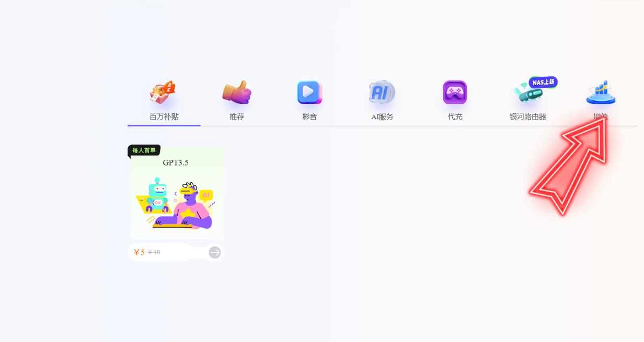Click the NAS上新 badge
644x342 pixels.
pyautogui.click(x=543, y=82)
